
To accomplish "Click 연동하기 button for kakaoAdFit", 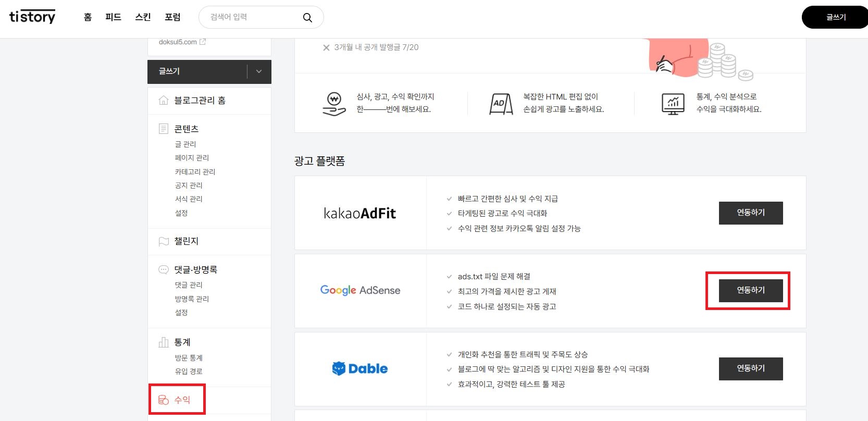I will [x=751, y=213].
